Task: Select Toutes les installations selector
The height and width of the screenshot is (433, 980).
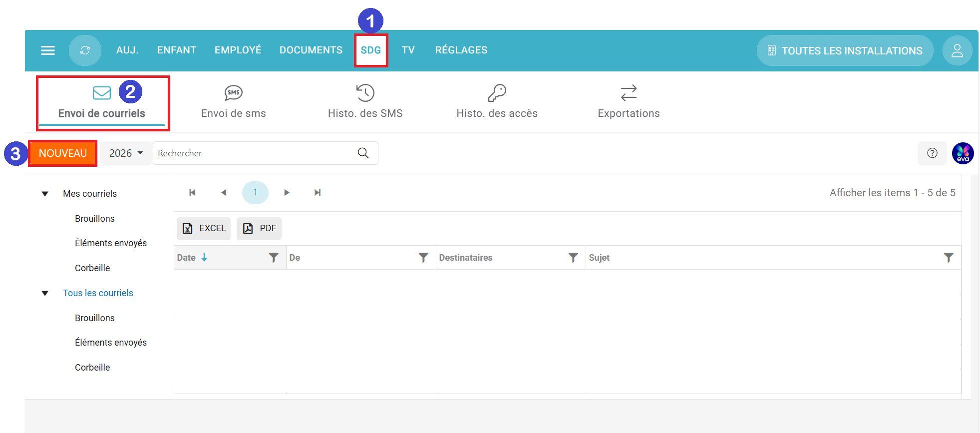Action: coord(845,50)
